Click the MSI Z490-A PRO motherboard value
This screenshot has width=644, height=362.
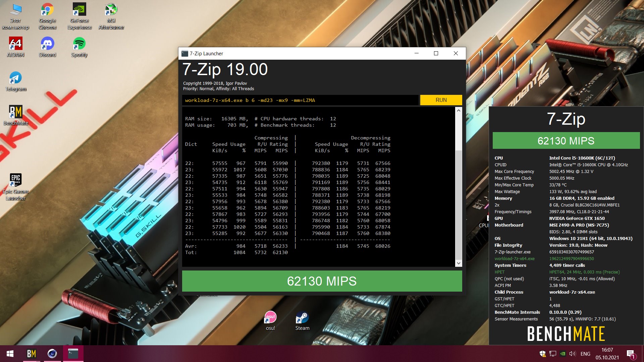coord(579,225)
